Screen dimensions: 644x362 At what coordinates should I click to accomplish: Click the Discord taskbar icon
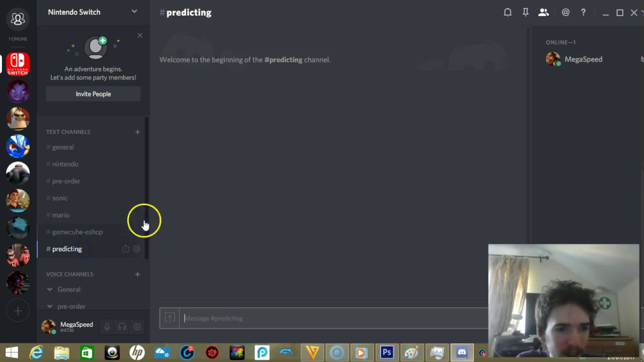[462, 352]
